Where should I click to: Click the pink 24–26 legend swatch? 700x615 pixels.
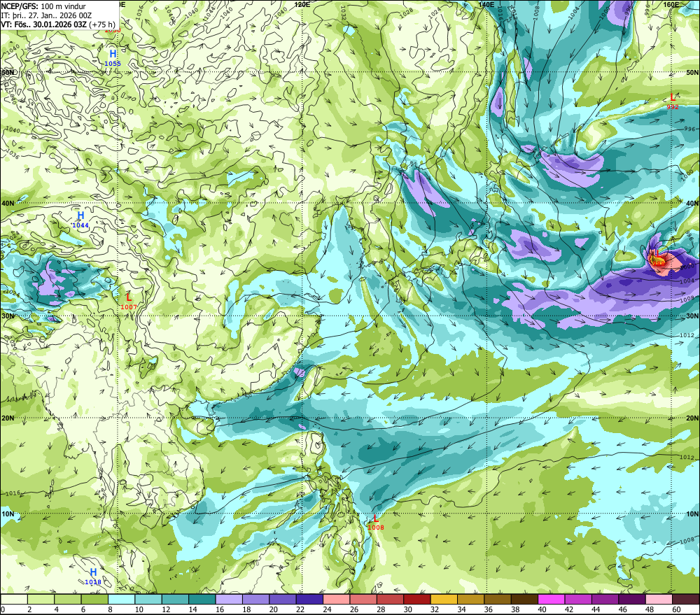[336, 600]
